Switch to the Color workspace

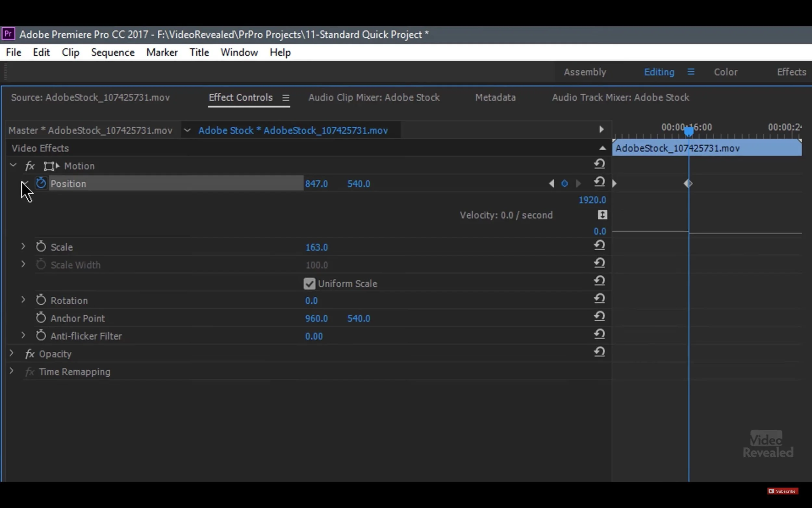pos(725,72)
